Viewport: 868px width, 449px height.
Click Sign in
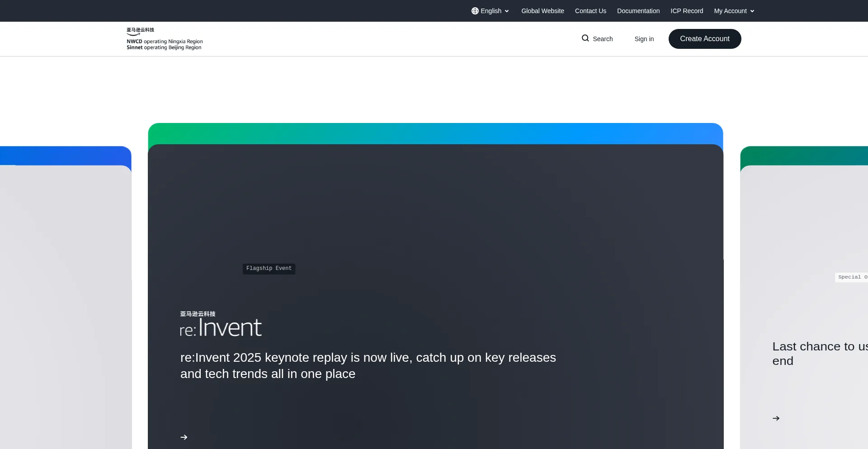click(x=644, y=39)
